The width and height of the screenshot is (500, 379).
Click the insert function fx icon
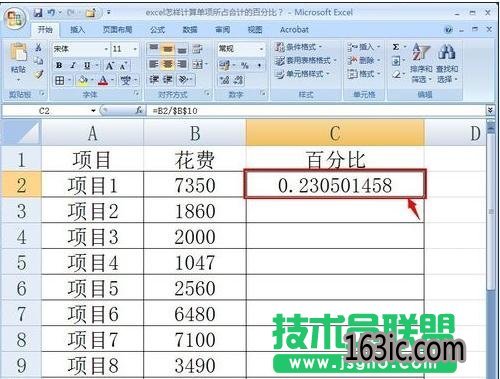click(x=139, y=110)
